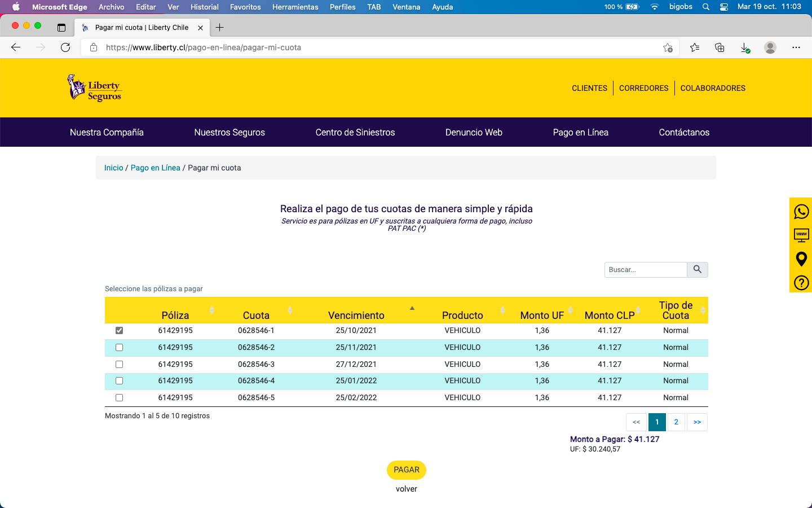Uncheck the cuota 0628546-1 checkbox
The image size is (812, 508).
pyautogui.click(x=119, y=331)
